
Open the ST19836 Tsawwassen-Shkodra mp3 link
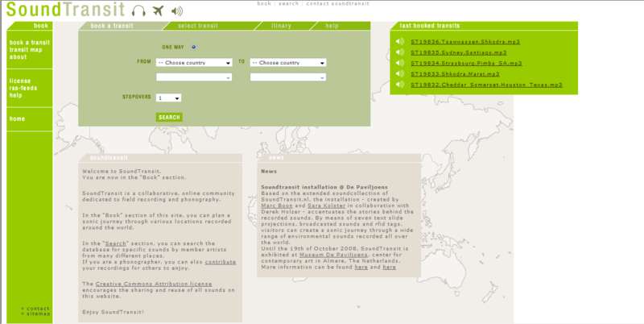point(465,42)
